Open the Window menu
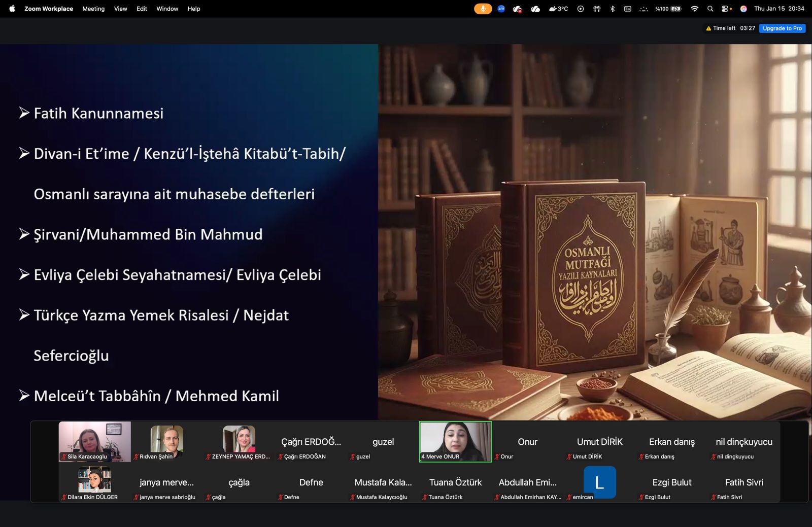 pyautogui.click(x=167, y=9)
